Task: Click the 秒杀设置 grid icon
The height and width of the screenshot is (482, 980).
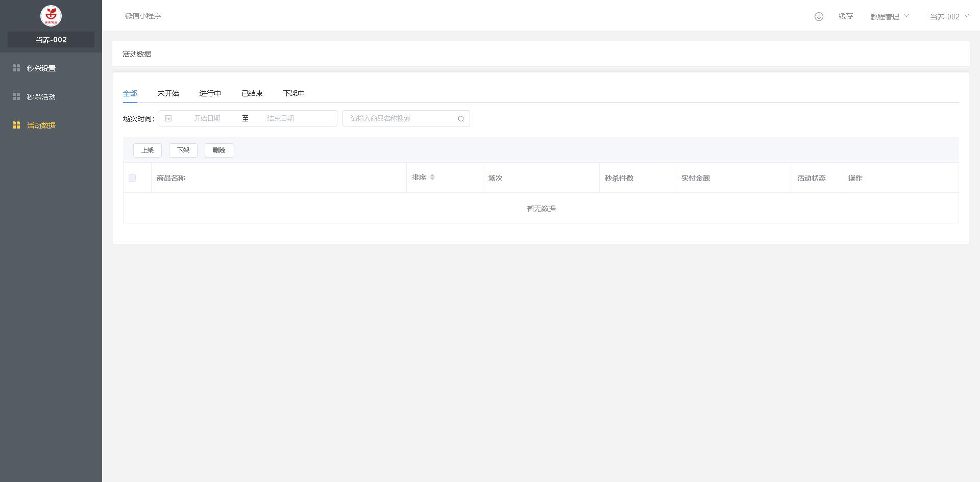Action: (16, 68)
